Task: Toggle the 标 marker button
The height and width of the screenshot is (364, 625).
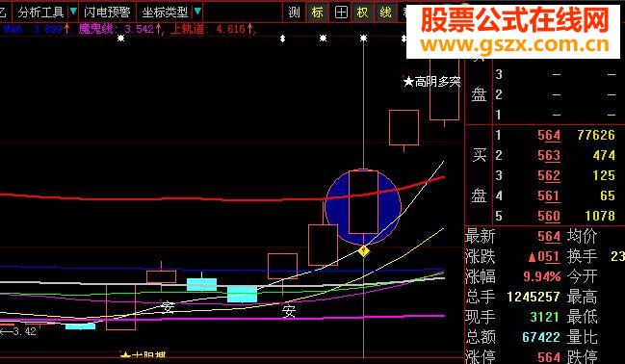Action: click(x=317, y=13)
